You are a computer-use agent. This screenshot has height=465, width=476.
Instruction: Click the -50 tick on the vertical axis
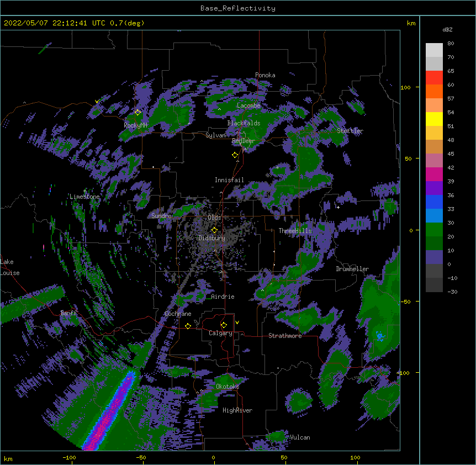(x=405, y=302)
